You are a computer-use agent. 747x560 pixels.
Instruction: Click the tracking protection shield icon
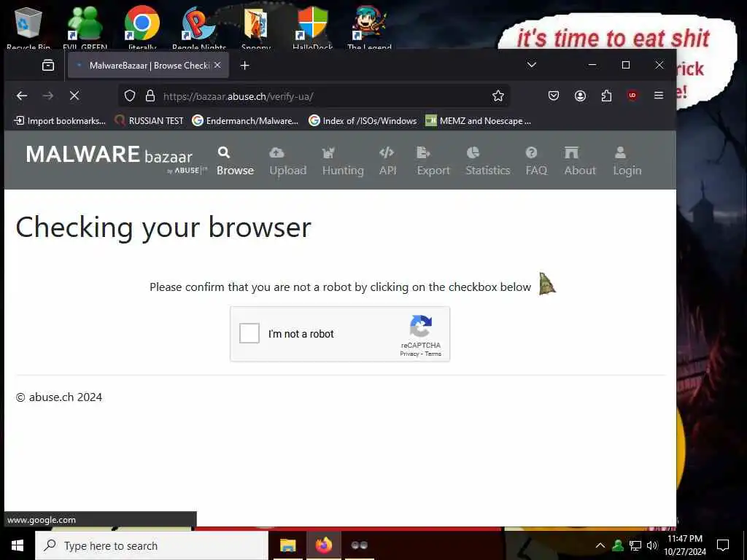pyautogui.click(x=130, y=96)
